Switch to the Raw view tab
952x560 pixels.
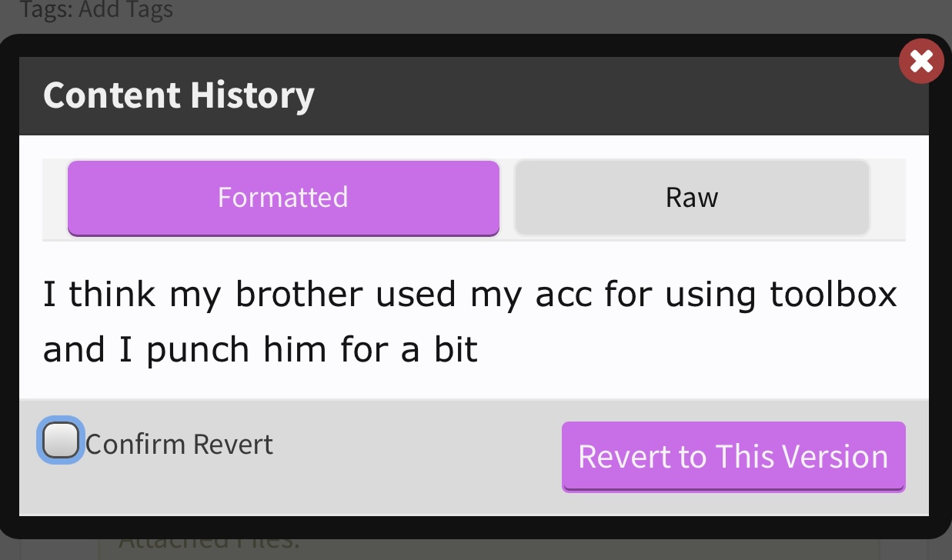[x=692, y=198]
